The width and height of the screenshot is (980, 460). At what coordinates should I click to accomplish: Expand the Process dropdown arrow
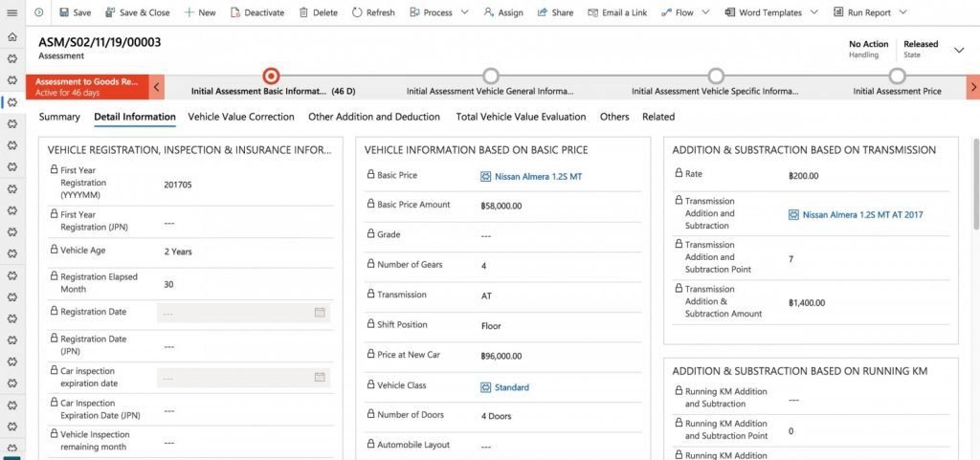point(464,12)
